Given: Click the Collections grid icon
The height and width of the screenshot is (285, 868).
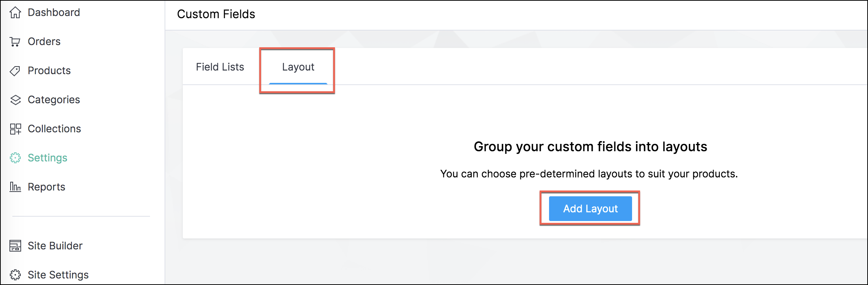Looking at the screenshot, I should 15,129.
